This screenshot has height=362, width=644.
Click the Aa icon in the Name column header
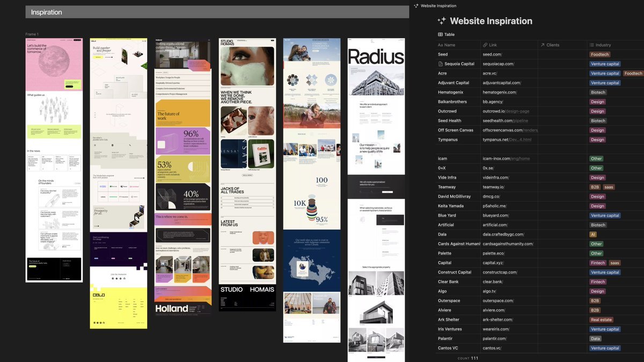coord(441,45)
